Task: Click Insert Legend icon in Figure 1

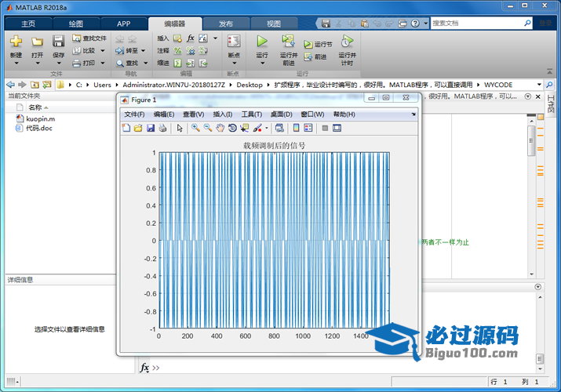Action: 308,128
